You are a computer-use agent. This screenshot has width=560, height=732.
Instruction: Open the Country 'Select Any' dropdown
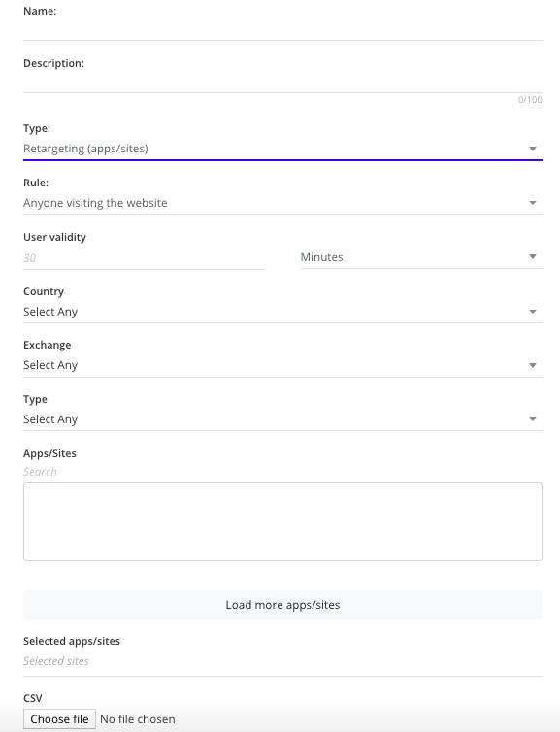pos(282,312)
